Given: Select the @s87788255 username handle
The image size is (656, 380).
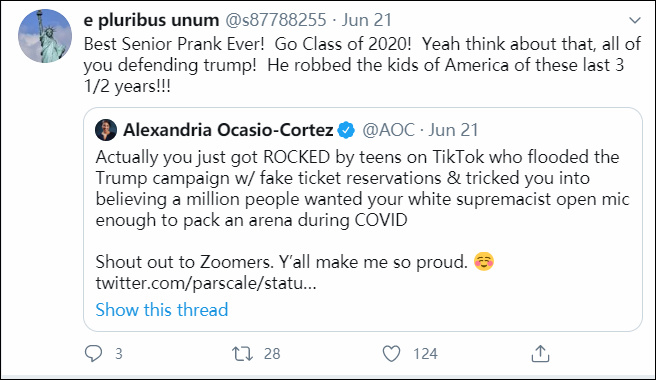Looking at the screenshot, I should point(276,20).
